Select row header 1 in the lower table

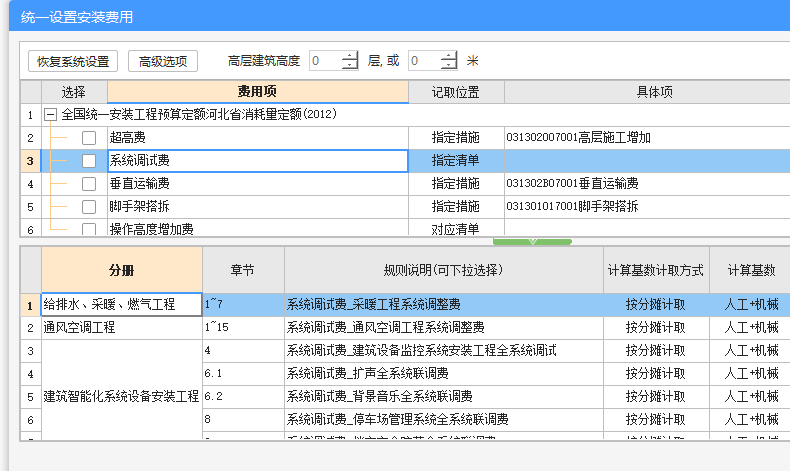[x=30, y=305]
